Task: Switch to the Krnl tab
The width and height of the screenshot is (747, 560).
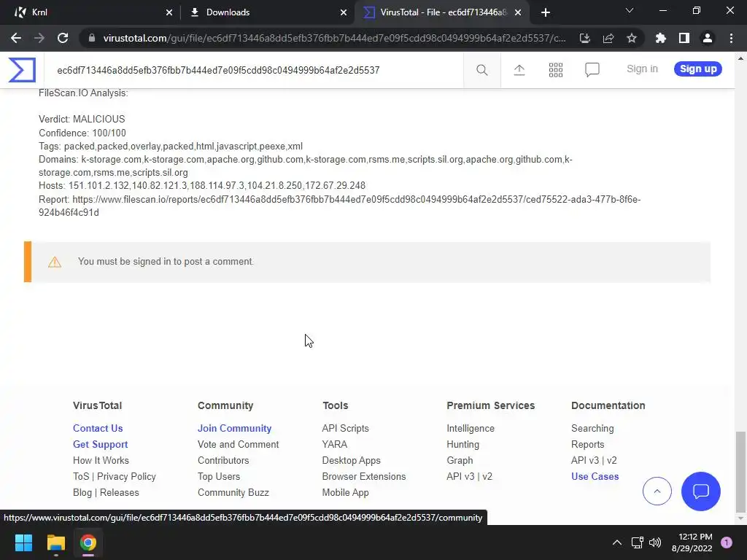Action: pos(90,12)
